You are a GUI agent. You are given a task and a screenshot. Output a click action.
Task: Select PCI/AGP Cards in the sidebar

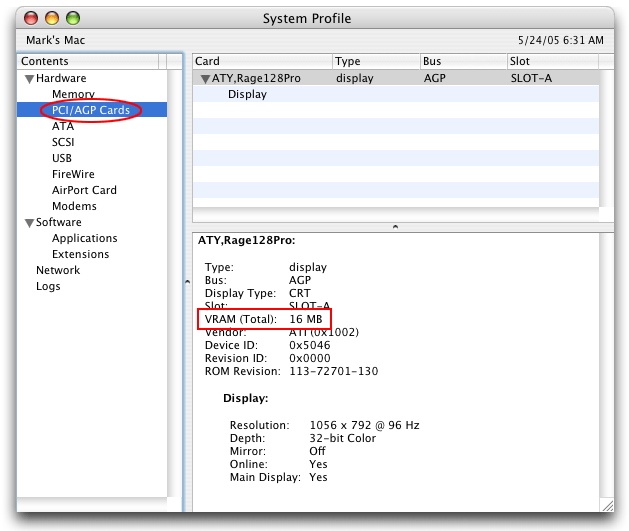point(91,110)
